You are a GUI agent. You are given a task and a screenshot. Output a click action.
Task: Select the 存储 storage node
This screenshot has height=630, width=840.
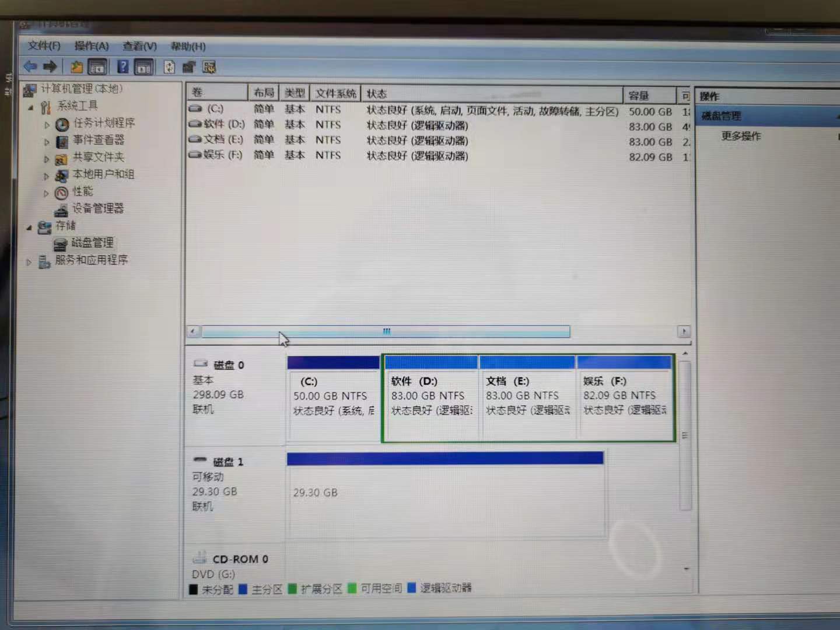(x=65, y=226)
